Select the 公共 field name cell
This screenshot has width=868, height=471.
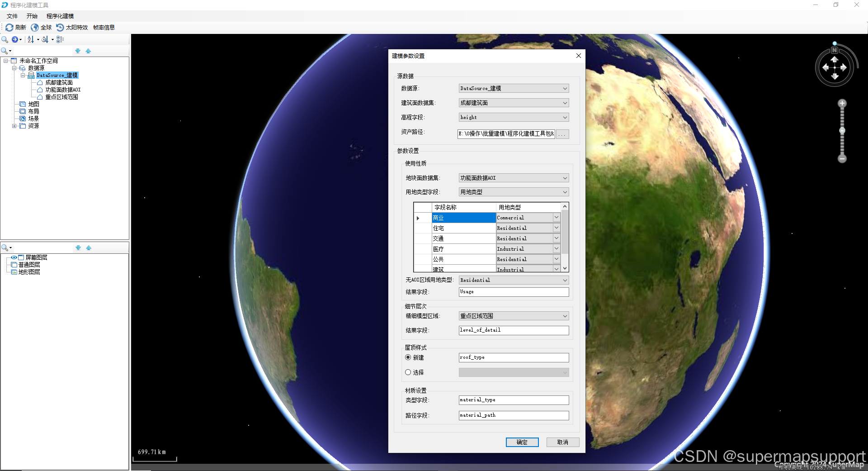[x=464, y=259]
